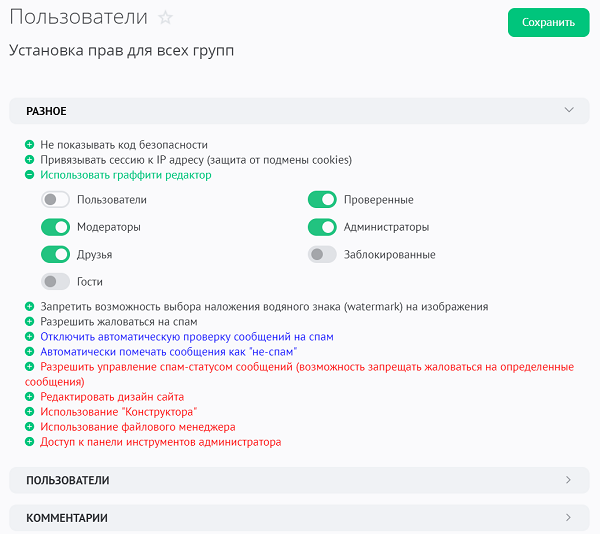Click the favorite star next to Пользователи title
Screen dimensions: 600x534
(x=166, y=18)
